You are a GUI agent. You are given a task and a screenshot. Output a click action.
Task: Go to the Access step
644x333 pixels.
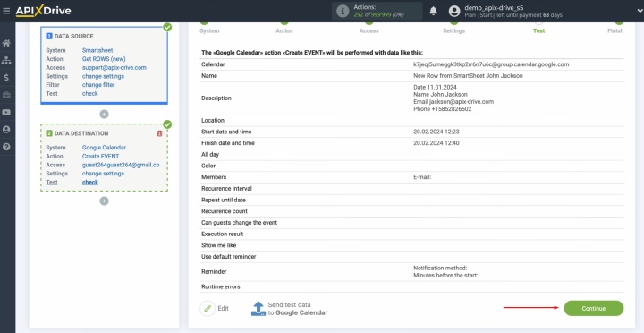coord(369,30)
